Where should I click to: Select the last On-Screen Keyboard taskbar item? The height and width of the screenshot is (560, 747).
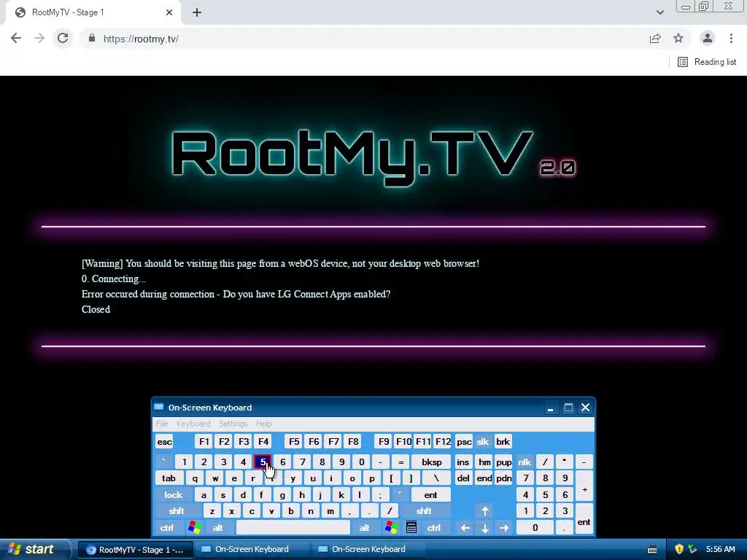(x=368, y=550)
